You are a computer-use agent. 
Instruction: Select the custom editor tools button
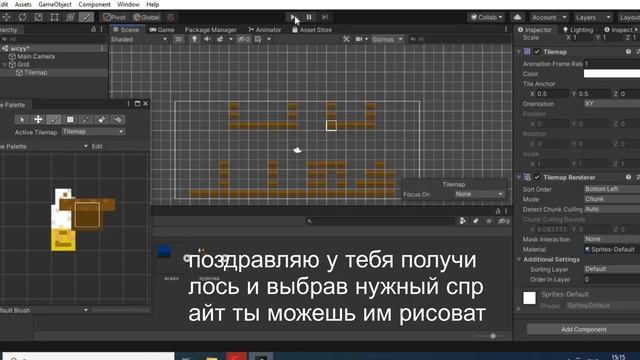[x=86, y=17]
